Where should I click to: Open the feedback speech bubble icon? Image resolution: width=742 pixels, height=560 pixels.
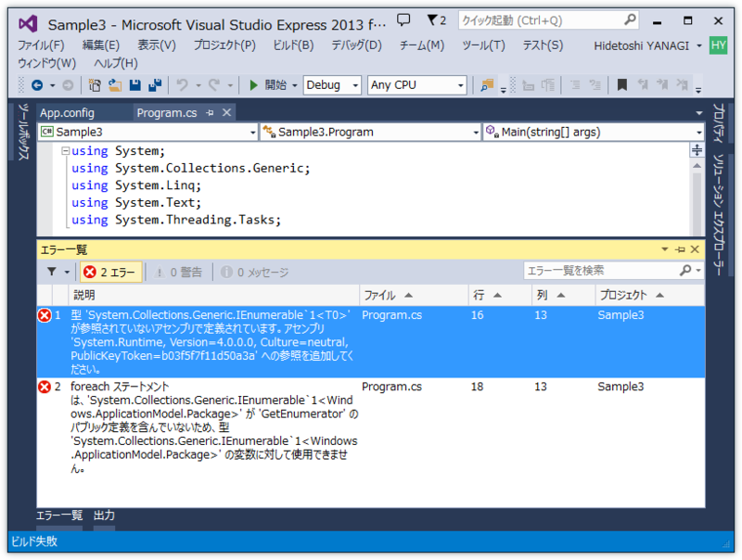[x=403, y=19]
